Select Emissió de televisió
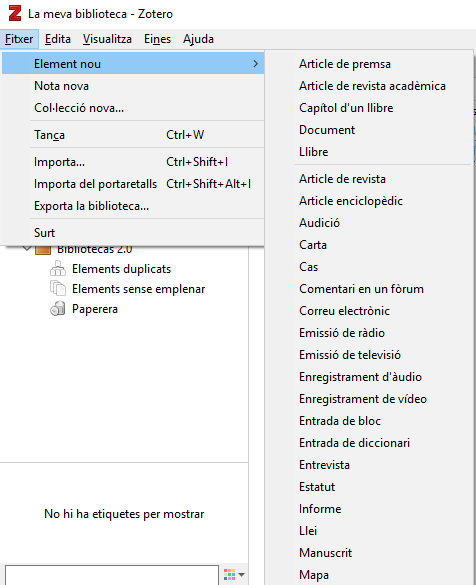476x585 pixels. click(369, 355)
